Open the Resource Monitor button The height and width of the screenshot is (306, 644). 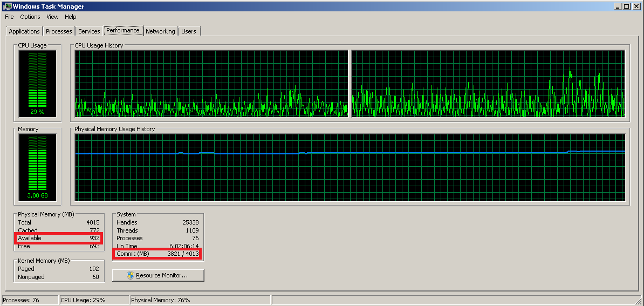(158, 275)
